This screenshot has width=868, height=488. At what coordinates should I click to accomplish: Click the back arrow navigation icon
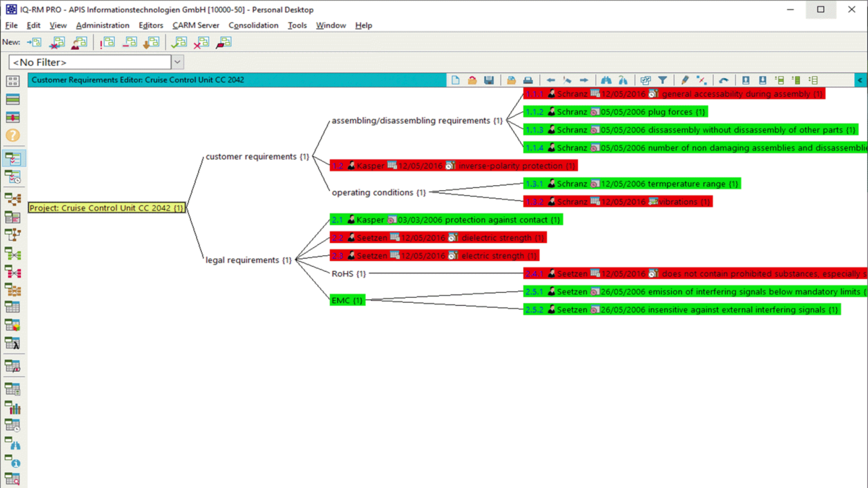click(550, 80)
